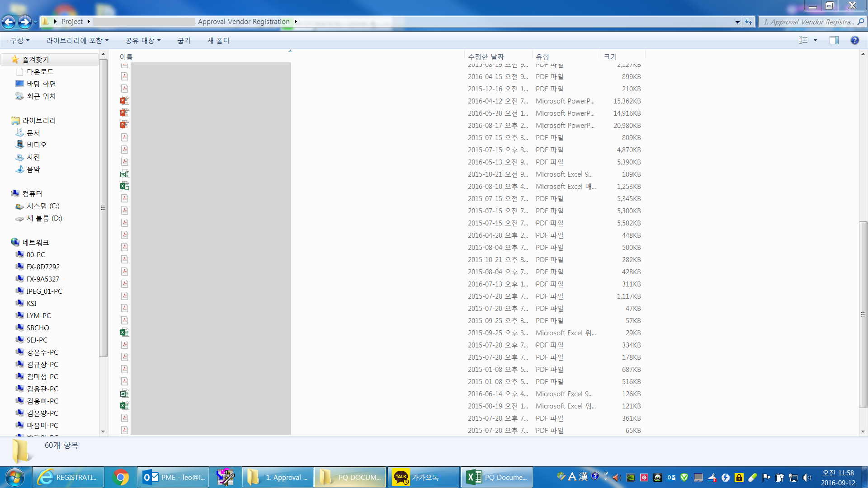Click the 굽기 (Burn) button
The width and height of the screenshot is (868, 488).
pos(184,41)
